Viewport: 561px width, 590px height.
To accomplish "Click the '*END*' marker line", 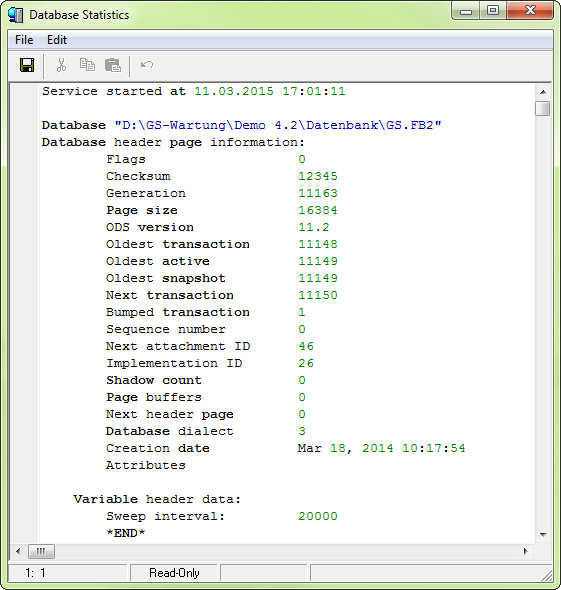I will tap(126, 533).
